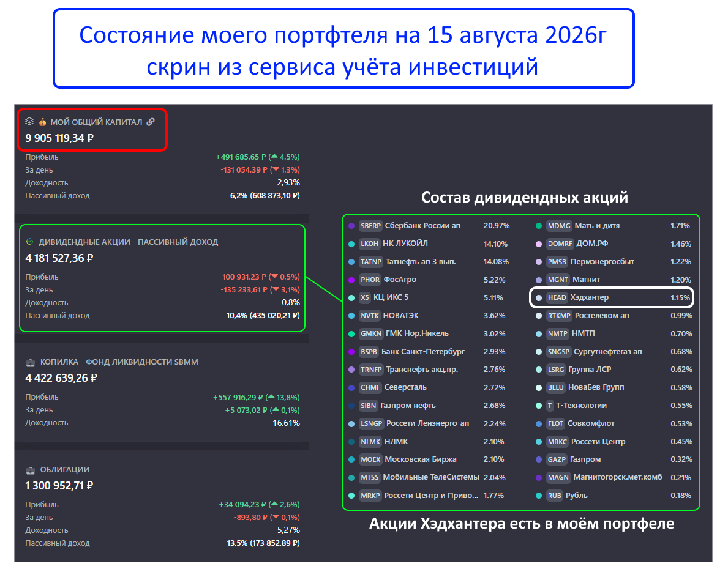This screenshot has height=580, width=728.
Task: Select the MDMG ticker badge
Action: pyautogui.click(x=558, y=226)
